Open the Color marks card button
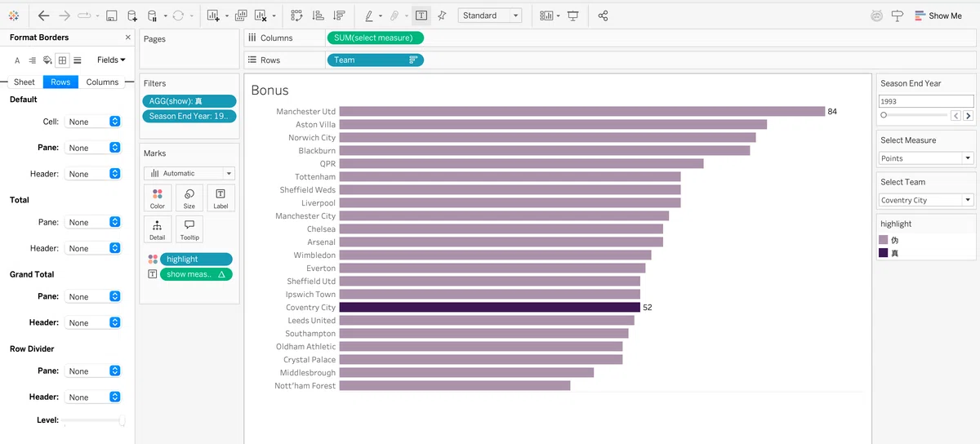The height and width of the screenshot is (444, 980). (158, 198)
